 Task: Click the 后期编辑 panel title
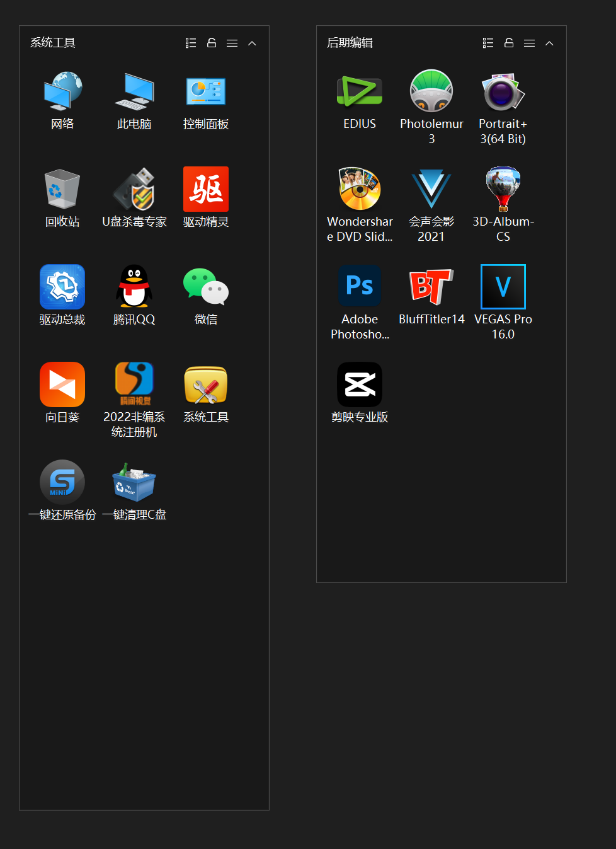[350, 43]
